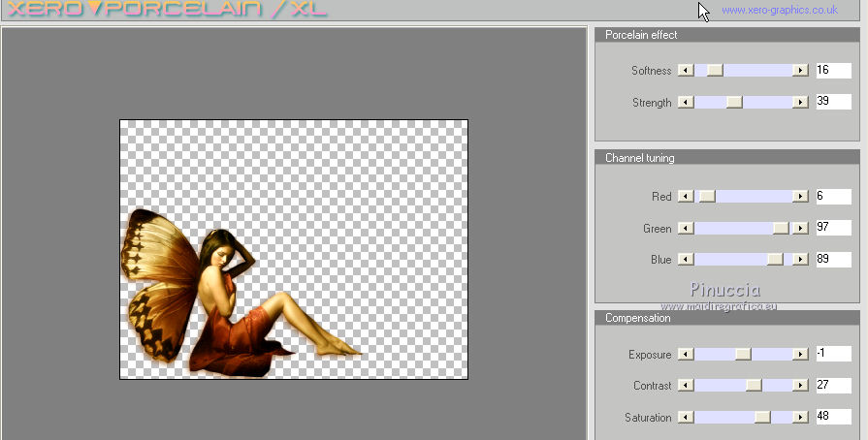This screenshot has width=868, height=440.
Task: Click the Saturation label
Action: 648,418
